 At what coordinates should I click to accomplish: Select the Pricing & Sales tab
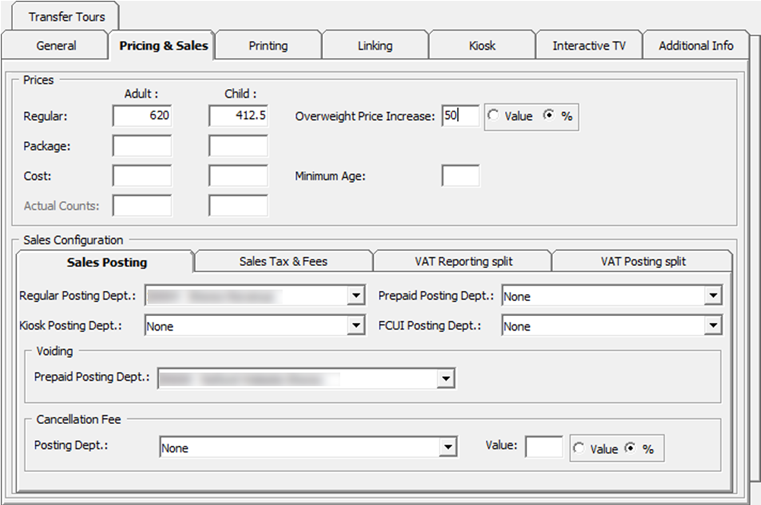163,46
